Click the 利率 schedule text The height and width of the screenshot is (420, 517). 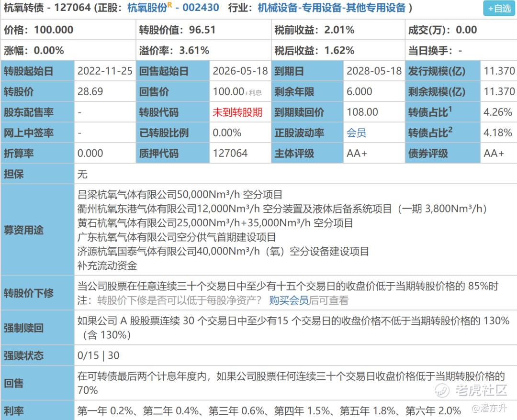tap(269, 411)
